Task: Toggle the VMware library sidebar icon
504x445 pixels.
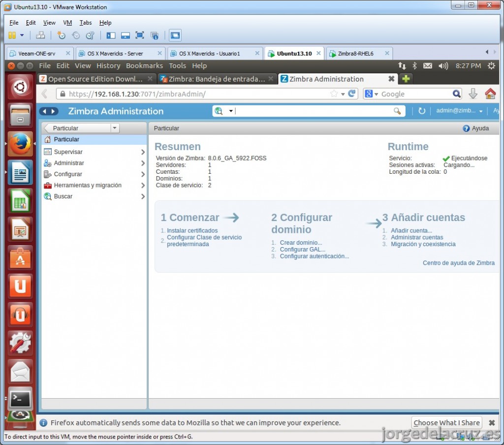Action: [x=111, y=35]
